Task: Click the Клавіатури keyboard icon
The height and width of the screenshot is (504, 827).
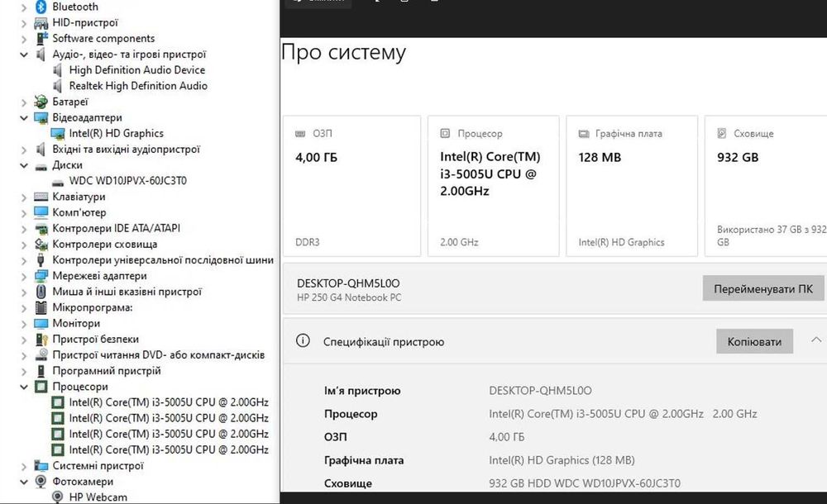Action: (x=41, y=197)
